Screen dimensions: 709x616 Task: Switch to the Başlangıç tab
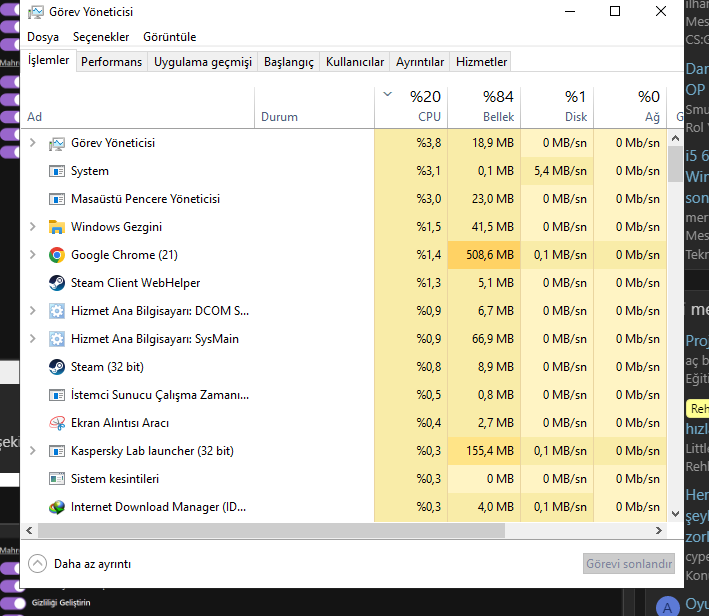(x=289, y=62)
